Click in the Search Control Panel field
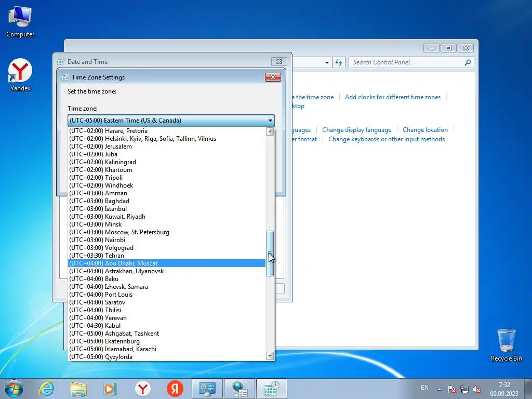Viewport: 532px width, 399px height. click(x=407, y=62)
